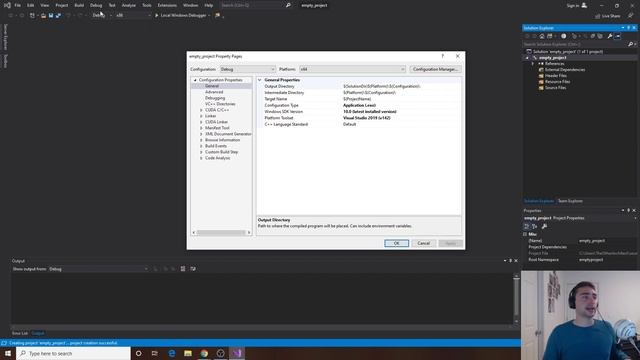This screenshot has width=640, height=360.
Task: Open the File menu
Action: point(18,5)
